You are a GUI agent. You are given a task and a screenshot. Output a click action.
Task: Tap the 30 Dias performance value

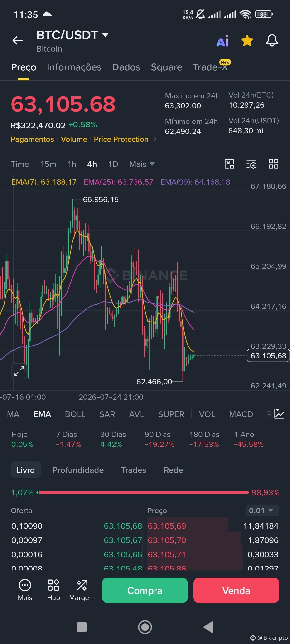[x=111, y=444]
